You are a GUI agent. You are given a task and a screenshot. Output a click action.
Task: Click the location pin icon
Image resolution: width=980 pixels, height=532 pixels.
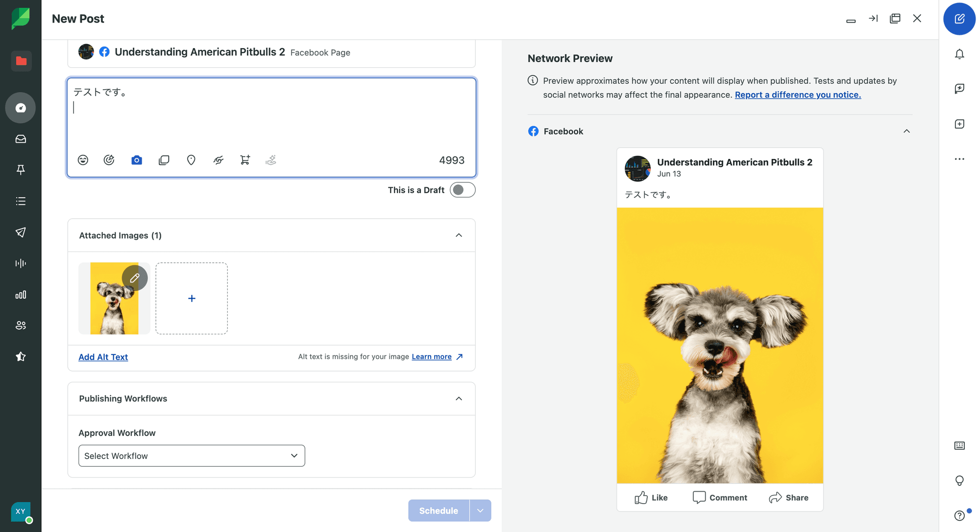pos(191,160)
